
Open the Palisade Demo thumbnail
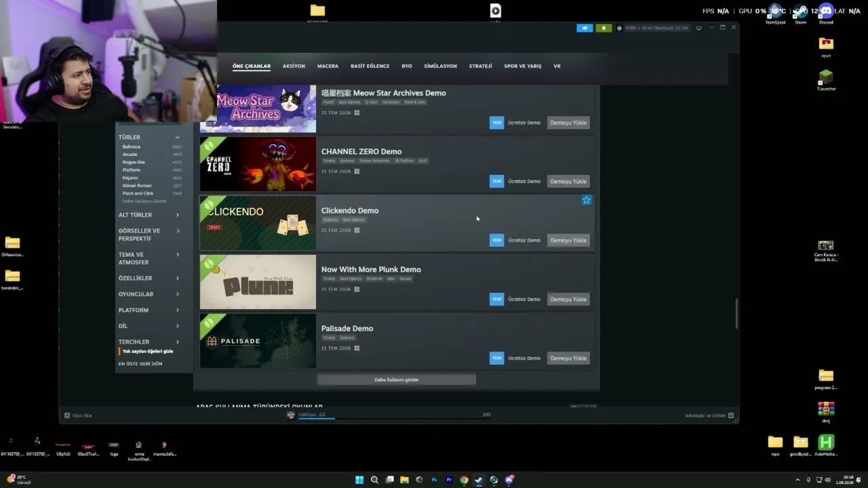(258, 341)
